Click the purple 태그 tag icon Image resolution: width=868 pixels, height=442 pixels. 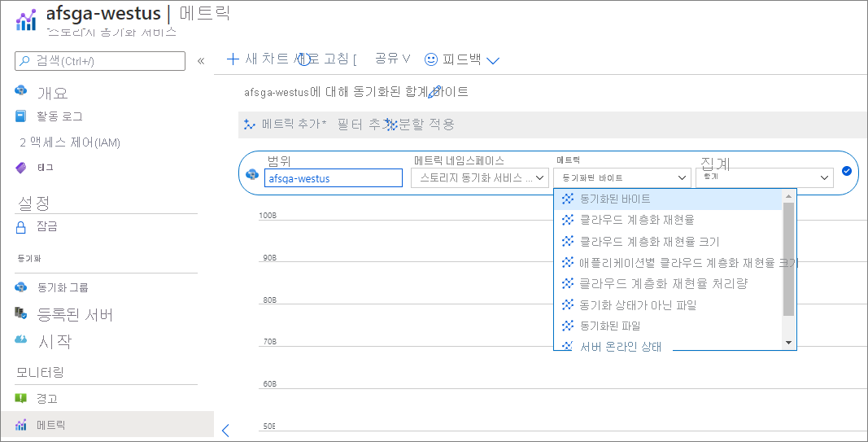tap(20, 167)
